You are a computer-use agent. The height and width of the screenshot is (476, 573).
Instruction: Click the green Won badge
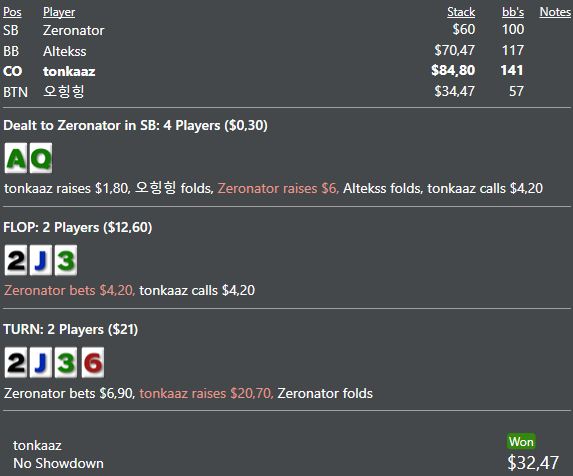[x=521, y=442]
